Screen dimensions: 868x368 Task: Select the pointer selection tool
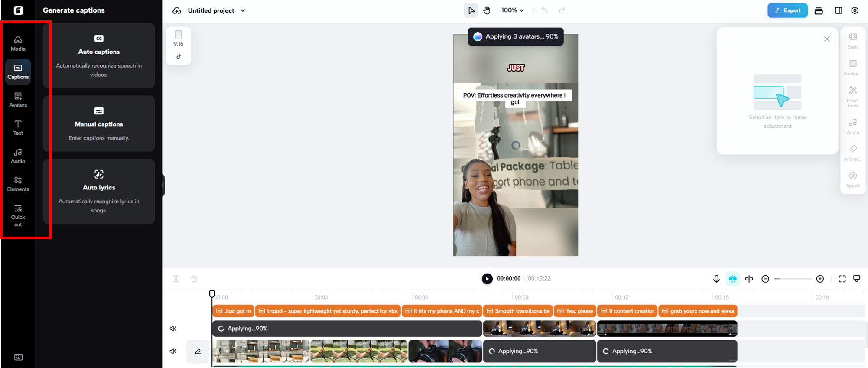tap(471, 10)
